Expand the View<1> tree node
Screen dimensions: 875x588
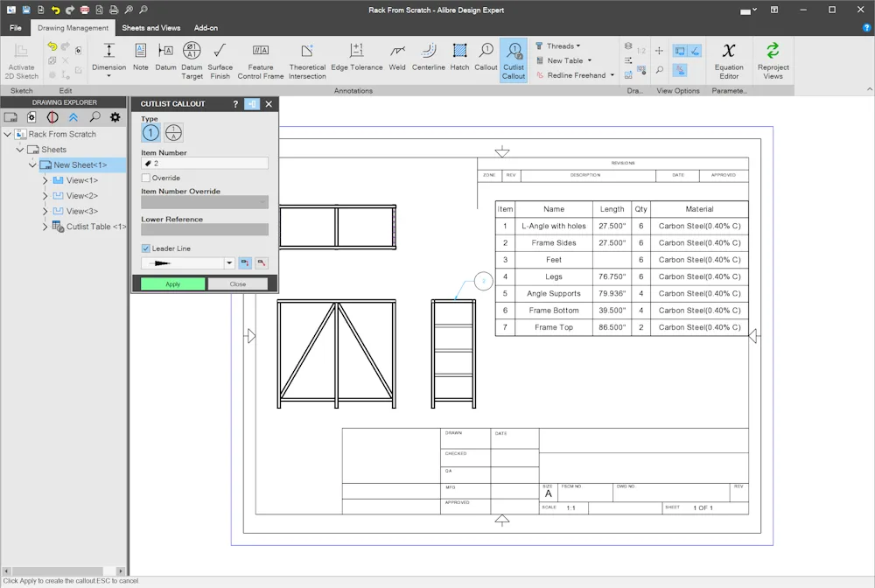coord(45,180)
